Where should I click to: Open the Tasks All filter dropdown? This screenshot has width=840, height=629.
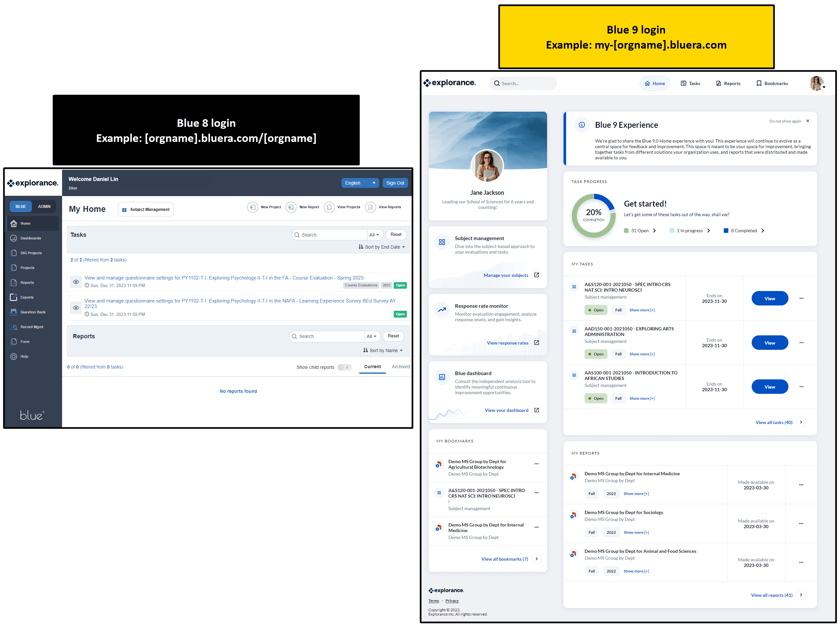(x=374, y=235)
